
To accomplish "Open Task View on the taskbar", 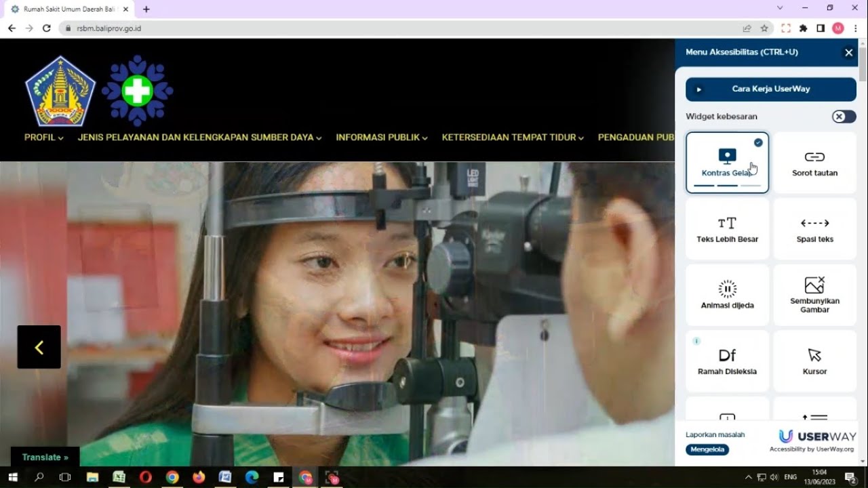I will tap(65, 477).
